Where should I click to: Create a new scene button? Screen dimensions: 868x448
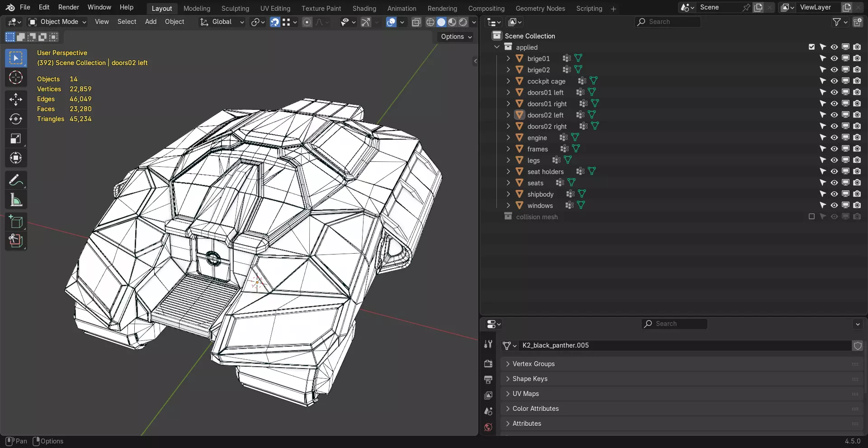[758, 8]
